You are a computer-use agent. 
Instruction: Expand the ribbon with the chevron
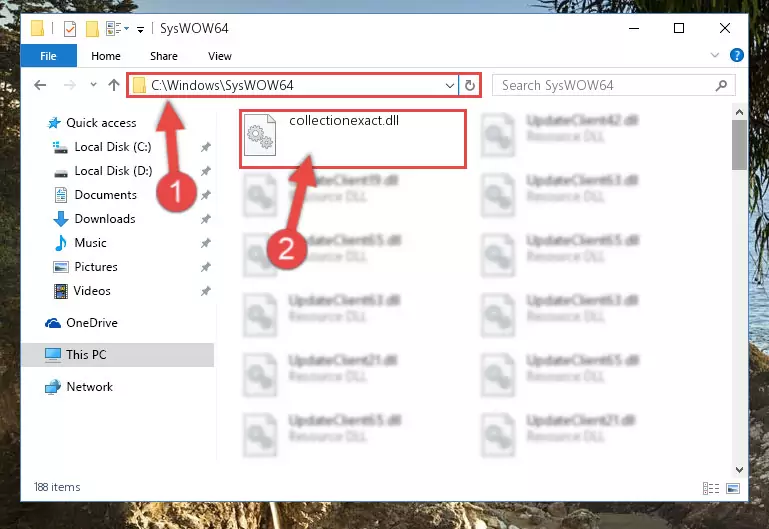tap(715, 55)
